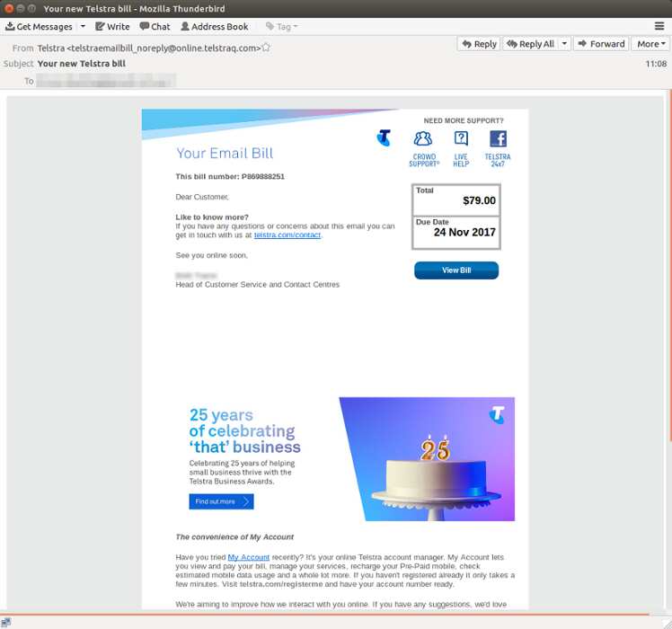Click Find out more banner button

click(221, 501)
